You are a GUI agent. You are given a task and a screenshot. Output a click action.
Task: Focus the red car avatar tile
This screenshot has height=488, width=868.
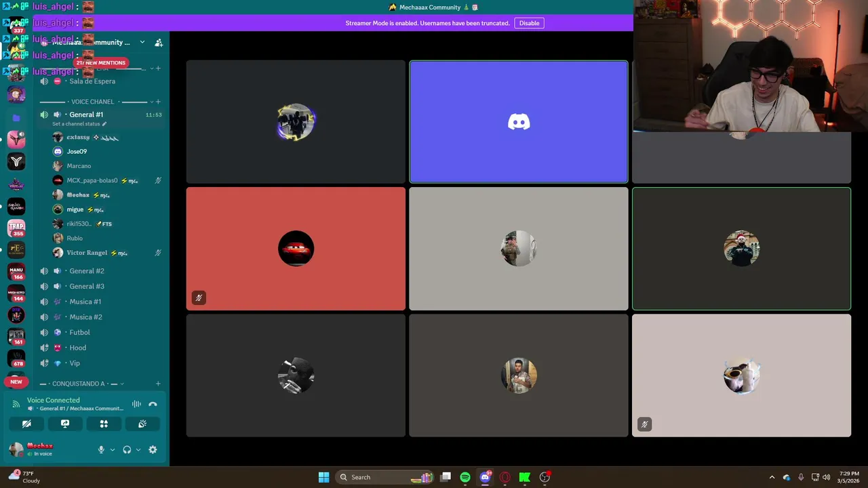click(296, 249)
